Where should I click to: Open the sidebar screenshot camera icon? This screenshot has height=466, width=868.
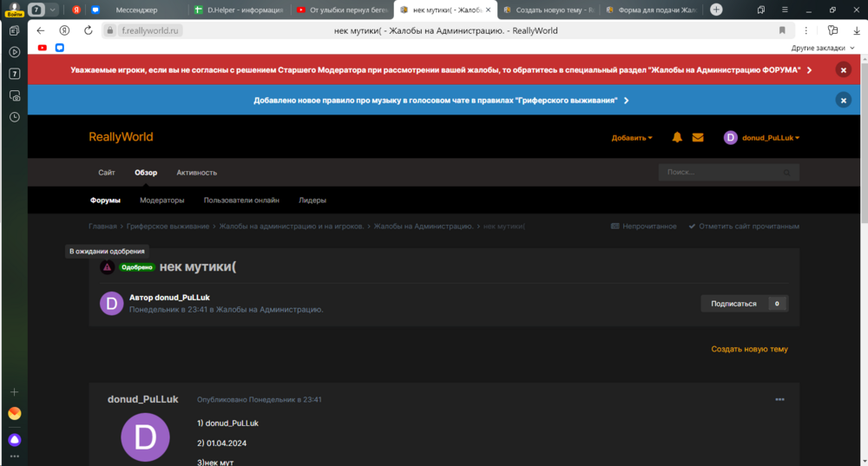[x=15, y=95]
